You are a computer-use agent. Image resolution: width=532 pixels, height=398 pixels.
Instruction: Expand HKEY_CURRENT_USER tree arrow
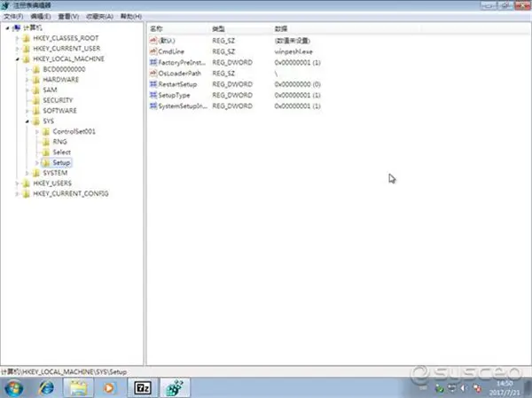[x=18, y=49]
